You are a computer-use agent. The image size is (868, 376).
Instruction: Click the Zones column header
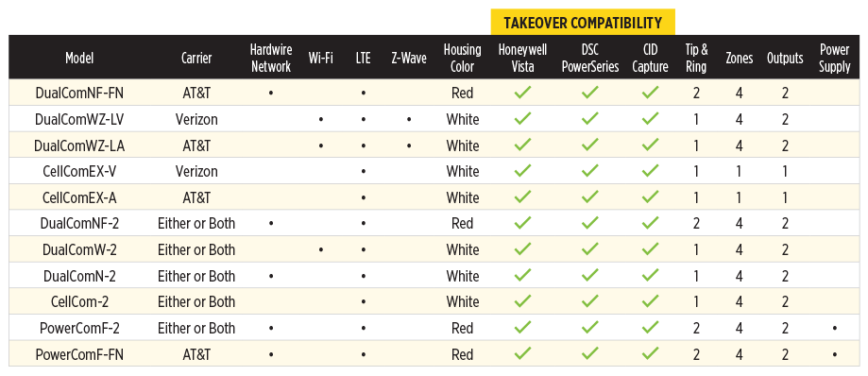click(739, 59)
